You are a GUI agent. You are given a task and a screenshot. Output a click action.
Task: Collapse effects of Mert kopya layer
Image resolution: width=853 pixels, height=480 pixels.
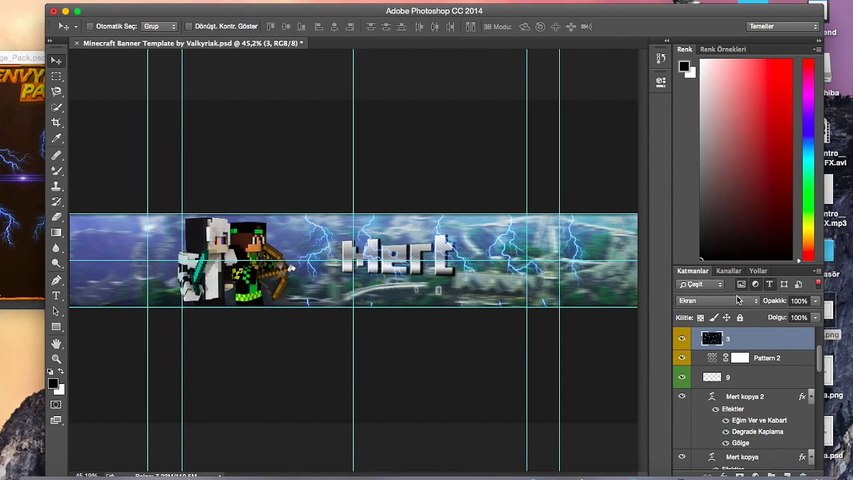pos(811,457)
